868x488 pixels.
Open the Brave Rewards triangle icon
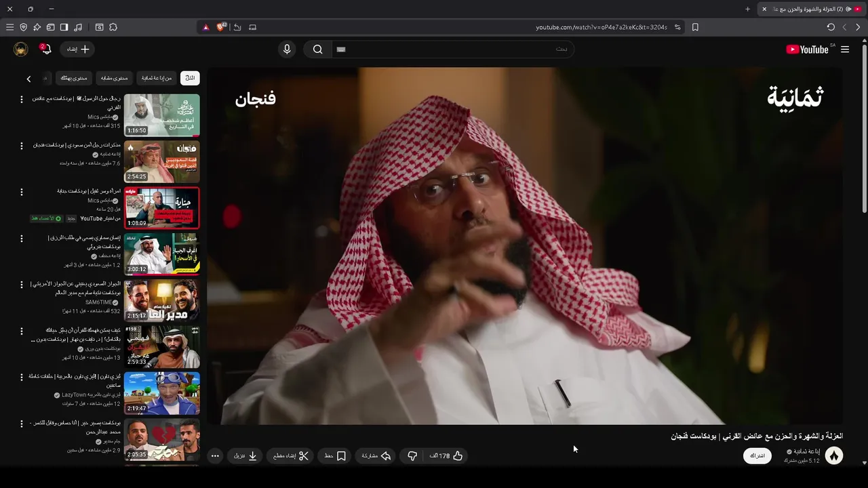click(x=206, y=27)
